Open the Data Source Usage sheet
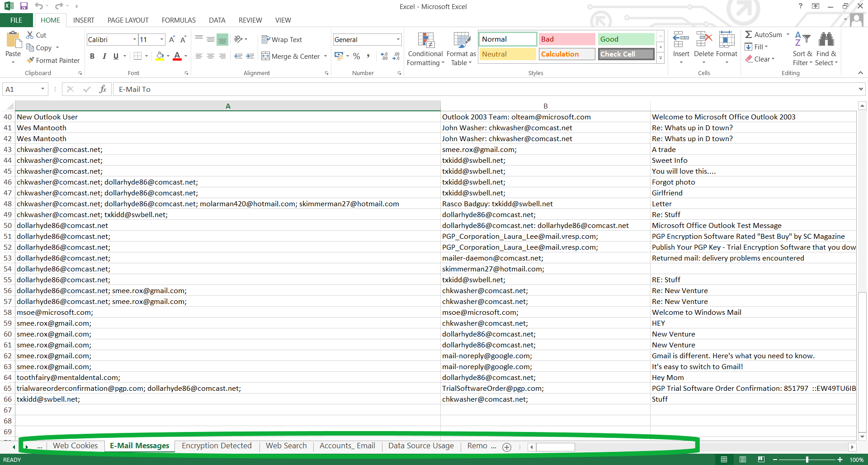Screen dimensions: 868x465 [x=421, y=446]
